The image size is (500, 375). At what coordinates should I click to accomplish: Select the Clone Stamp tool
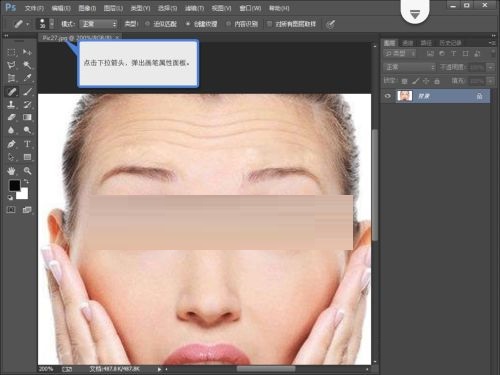coord(11,105)
